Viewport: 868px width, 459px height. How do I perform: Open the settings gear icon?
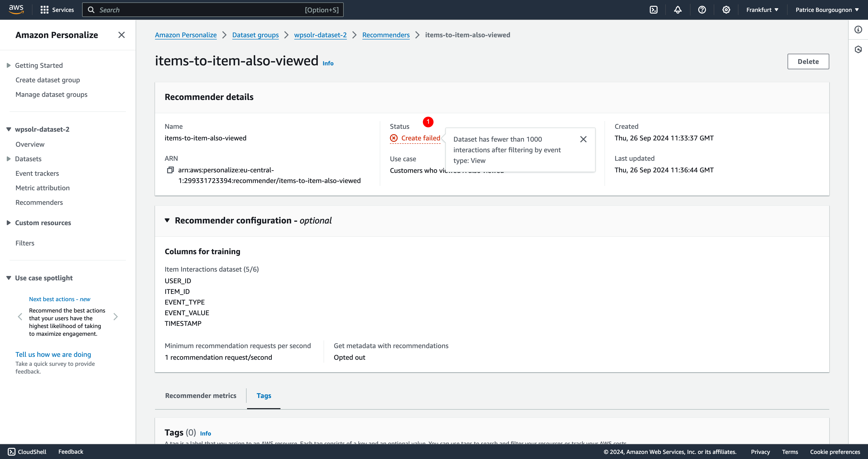coord(726,10)
